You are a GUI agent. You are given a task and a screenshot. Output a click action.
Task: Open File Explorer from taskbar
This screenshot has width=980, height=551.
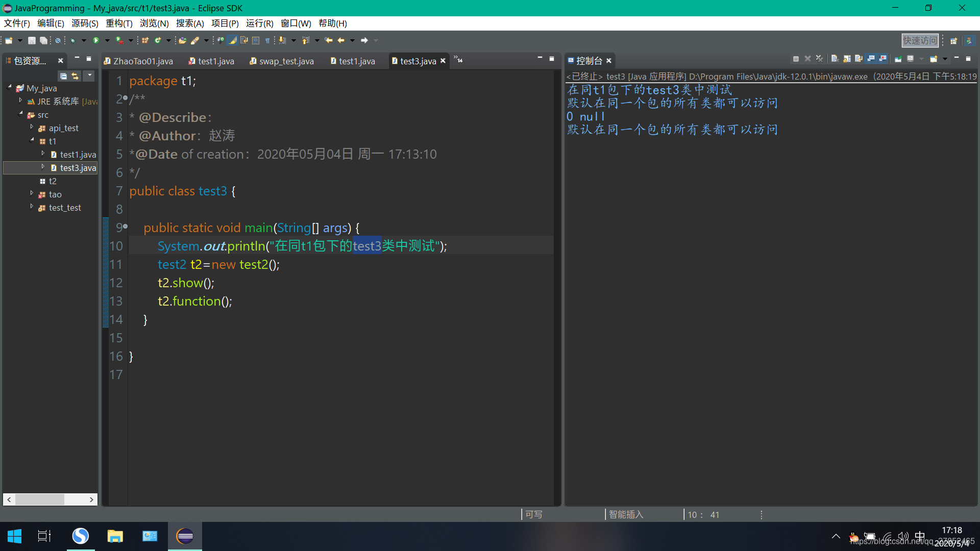(115, 536)
